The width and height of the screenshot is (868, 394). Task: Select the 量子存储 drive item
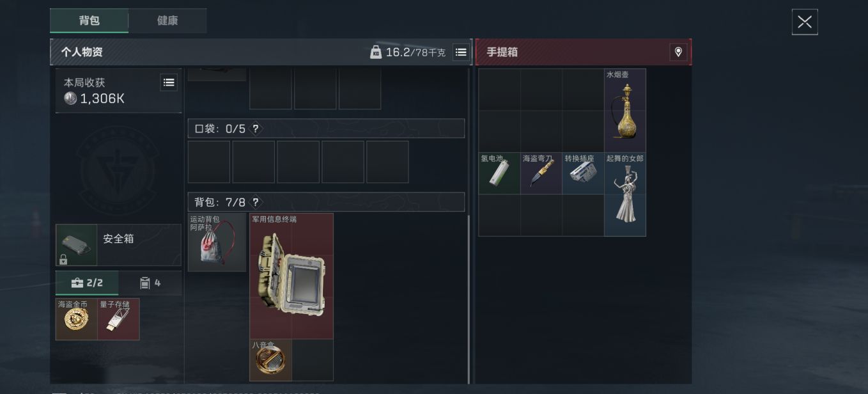[118, 319]
